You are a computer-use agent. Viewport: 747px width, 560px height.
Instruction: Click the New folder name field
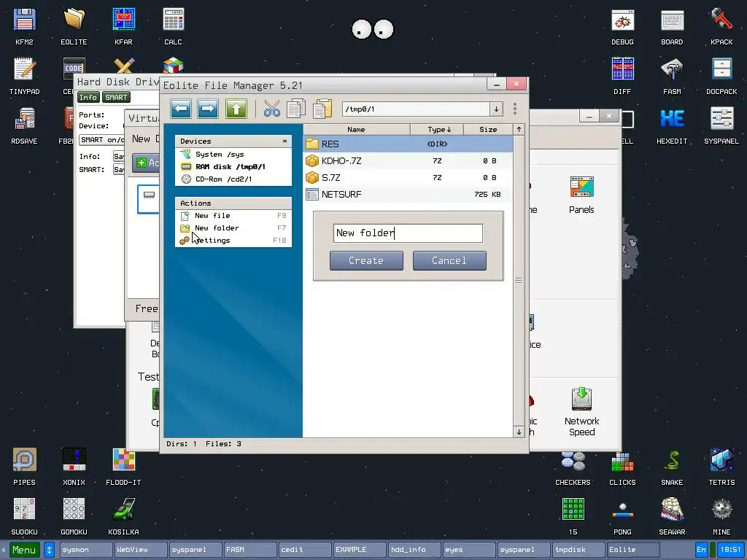point(408,233)
